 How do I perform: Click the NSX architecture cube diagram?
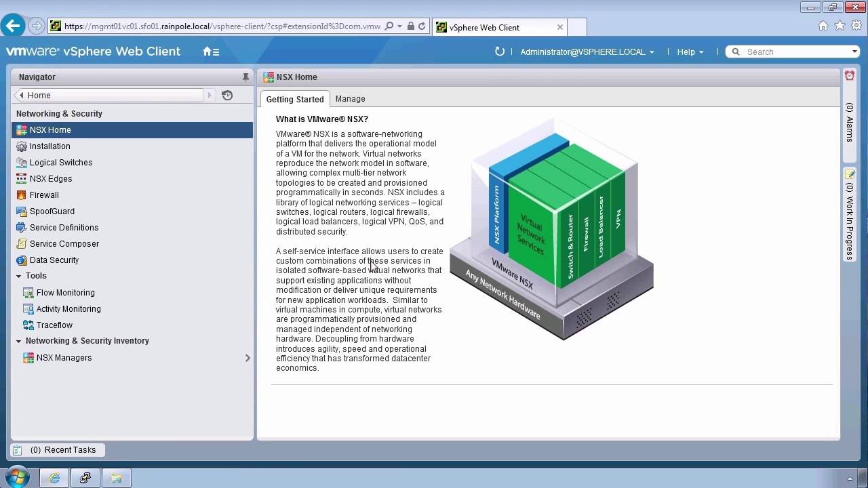point(552,228)
